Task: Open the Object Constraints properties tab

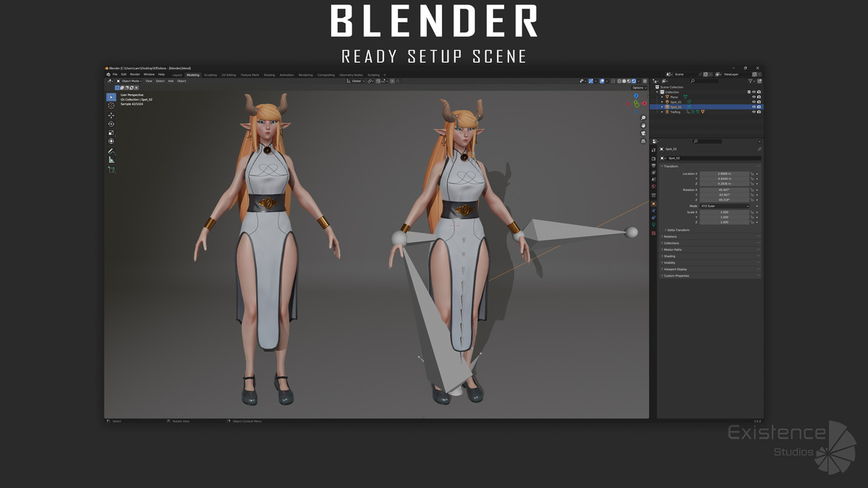Action: 653,218
